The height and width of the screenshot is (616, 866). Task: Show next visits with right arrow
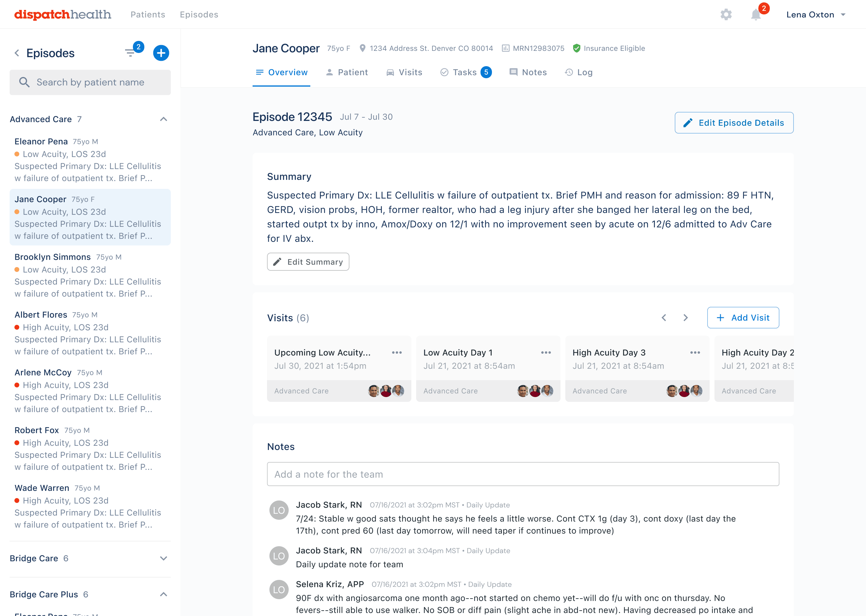[x=685, y=318]
